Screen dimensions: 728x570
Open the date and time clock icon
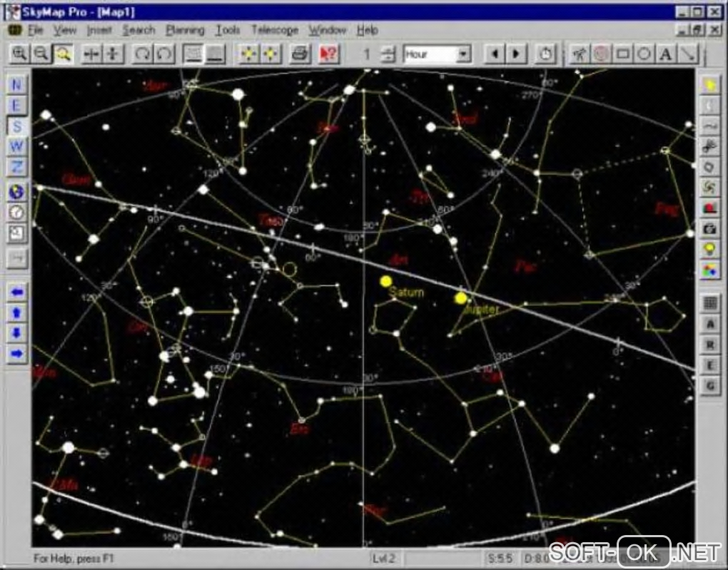pyautogui.click(x=16, y=213)
